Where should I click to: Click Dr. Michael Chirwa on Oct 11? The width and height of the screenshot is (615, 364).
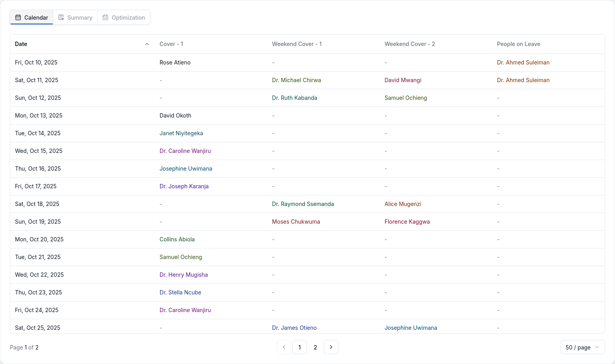pyautogui.click(x=296, y=80)
